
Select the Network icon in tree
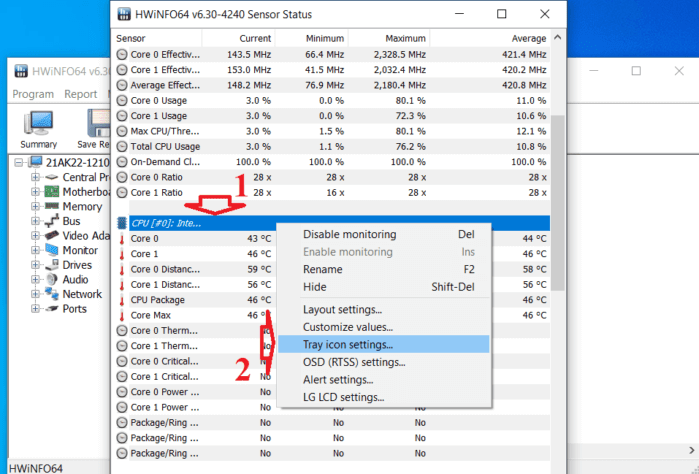coord(52,294)
